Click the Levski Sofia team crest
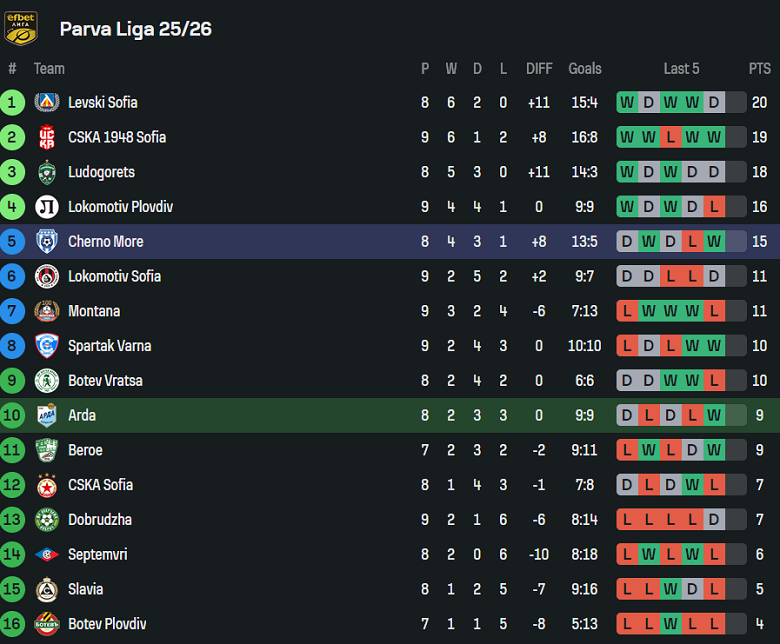This screenshot has width=780, height=644. tap(46, 102)
